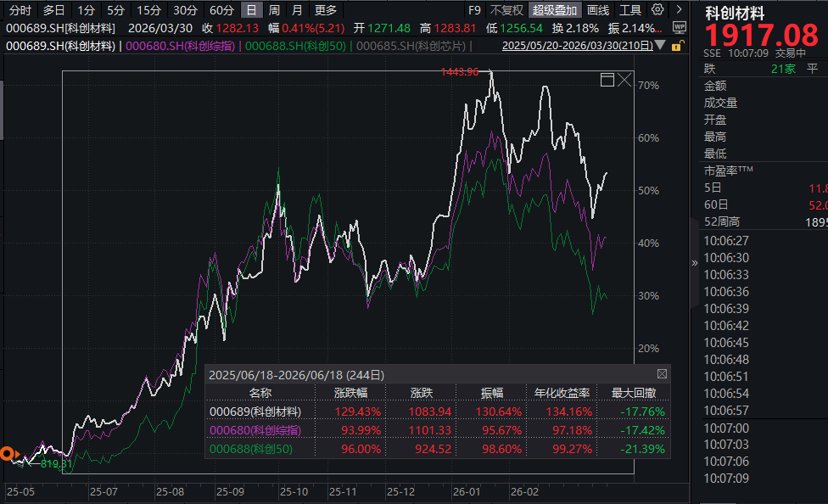Click the WP monitor icon
Viewport: 828px width, 504px height.
click(679, 27)
